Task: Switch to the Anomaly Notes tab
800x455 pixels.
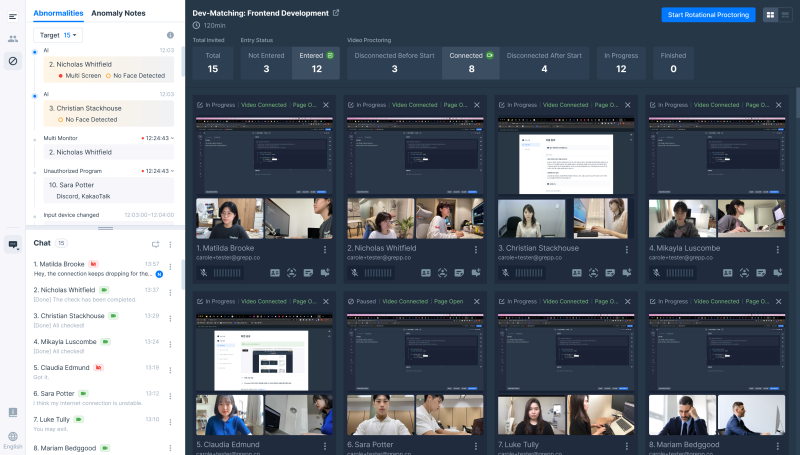Action: [x=118, y=13]
